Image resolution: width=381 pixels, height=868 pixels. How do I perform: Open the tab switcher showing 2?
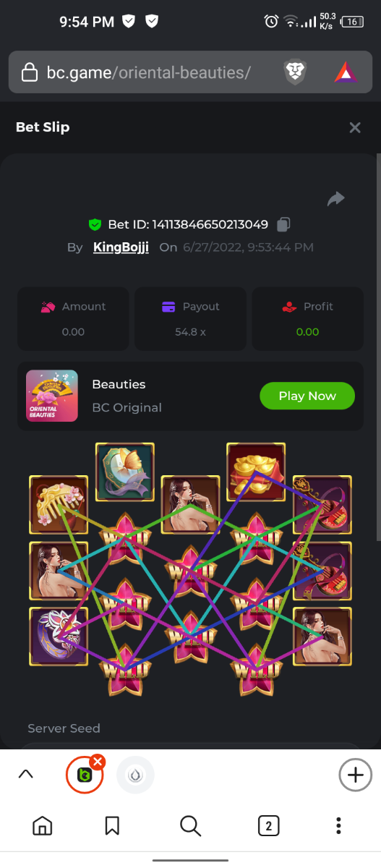pos(268,825)
